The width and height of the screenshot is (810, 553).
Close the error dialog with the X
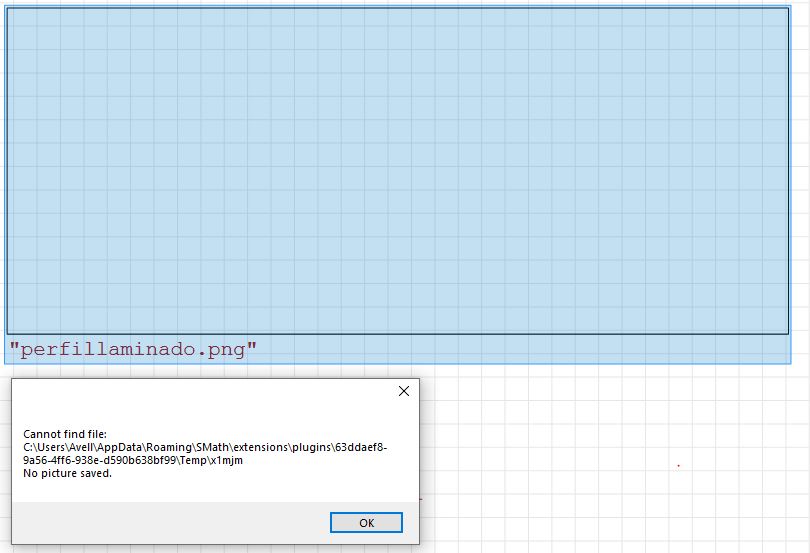(x=403, y=392)
